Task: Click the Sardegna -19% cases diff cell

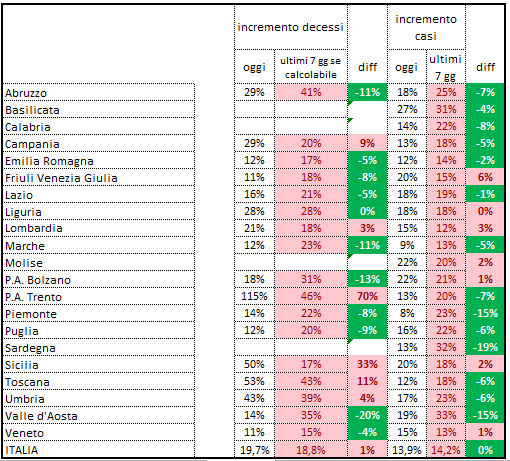Action: [485, 347]
